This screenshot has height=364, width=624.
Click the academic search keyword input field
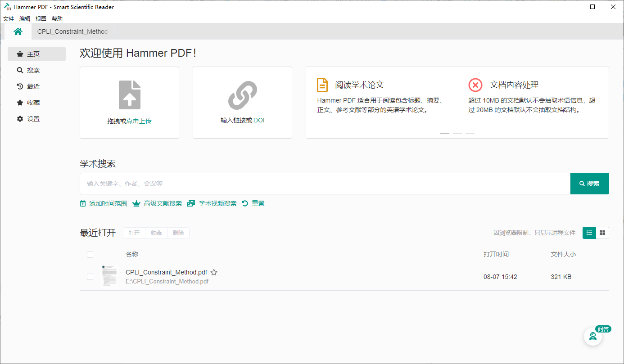point(325,184)
